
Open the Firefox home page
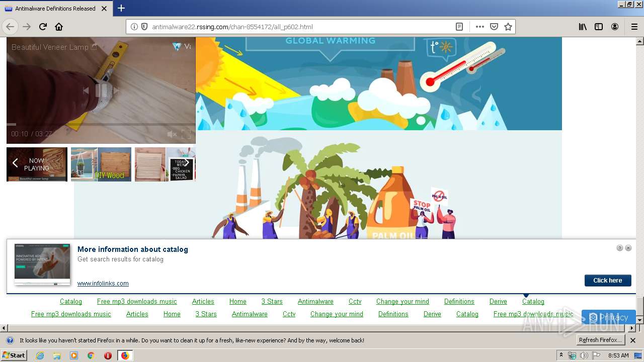click(x=59, y=27)
